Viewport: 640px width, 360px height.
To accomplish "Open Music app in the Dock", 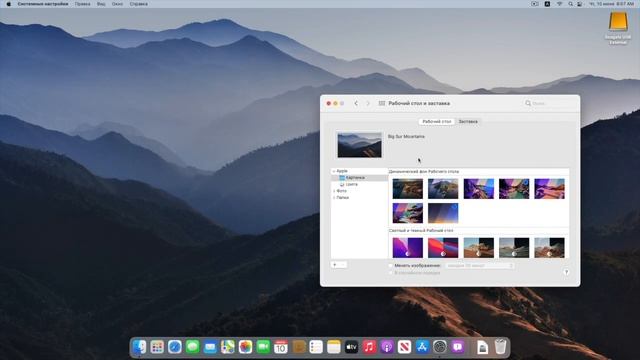I will (x=369, y=347).
